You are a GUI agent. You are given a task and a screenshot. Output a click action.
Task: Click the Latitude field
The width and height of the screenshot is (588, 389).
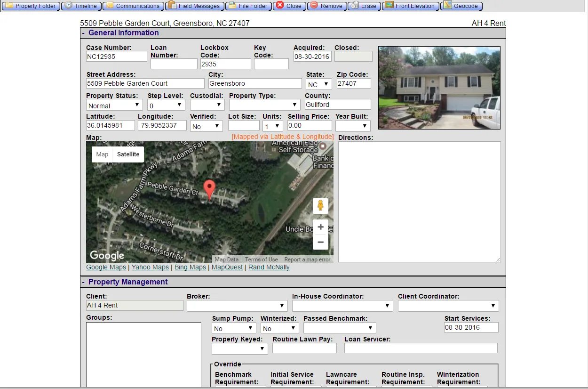pyautogui.click(x=111, y=125)
